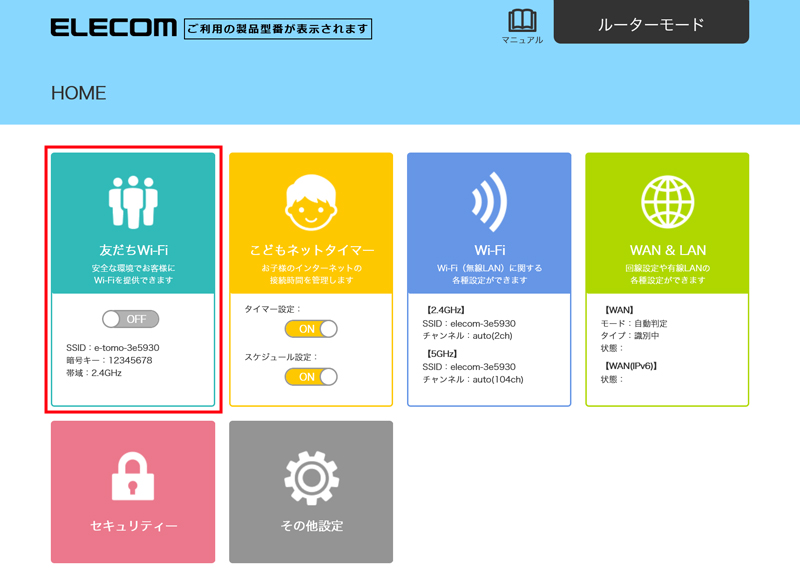Click the 回線設定や有線LANの description text
This screenshot has width=800, height=582.
point(667,268)
